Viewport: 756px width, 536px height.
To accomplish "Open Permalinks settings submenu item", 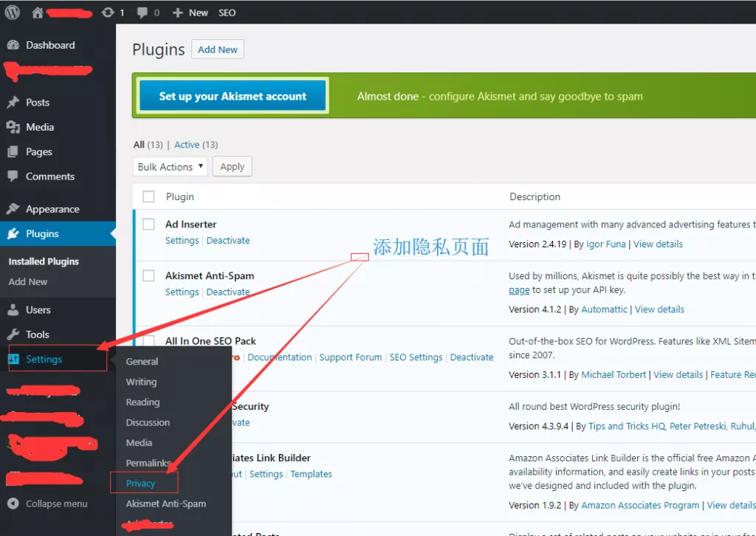I will point(148,463).
